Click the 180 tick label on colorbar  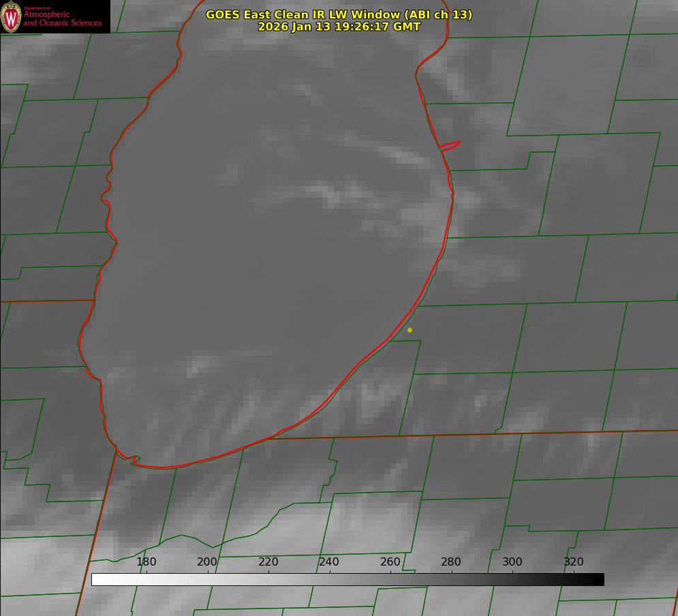coord(147,562)
